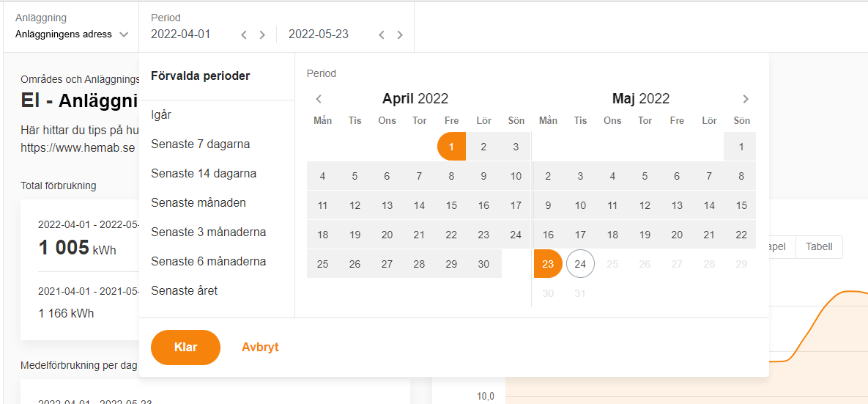
Task: Step start date 2022-04-01 forward one day
Action: 262,34
